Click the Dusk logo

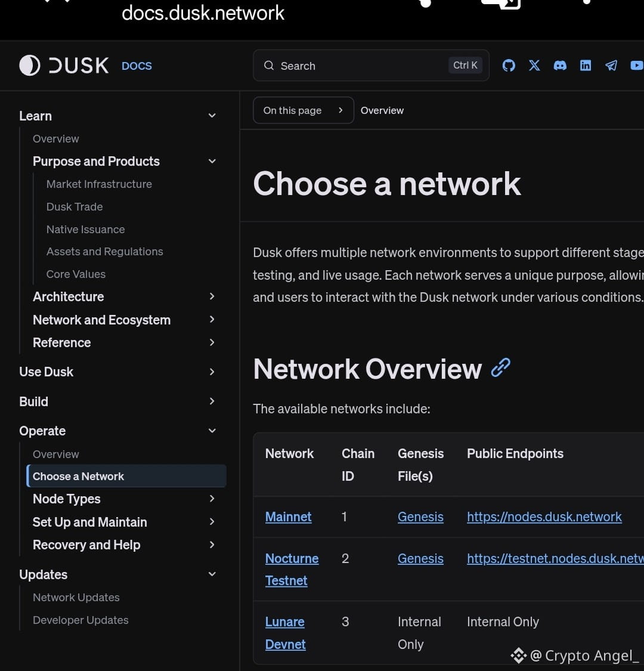(64, 66)
